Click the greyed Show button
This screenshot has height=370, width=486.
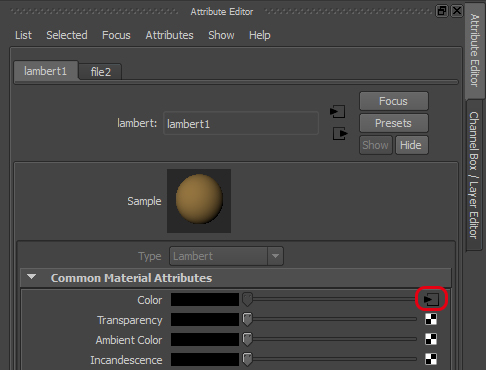tap(376, 145)
